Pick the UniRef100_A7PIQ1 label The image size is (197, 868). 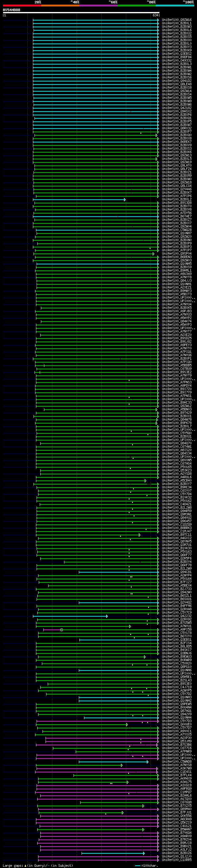click(177, 352)
